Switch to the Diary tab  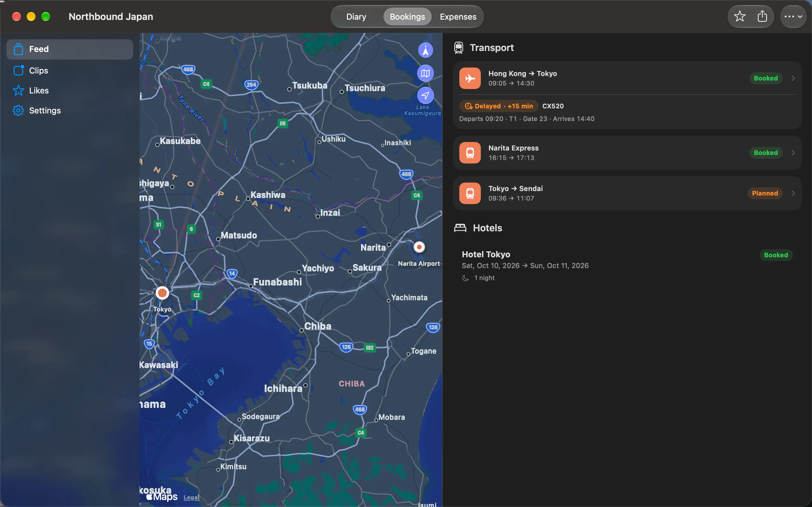(x=356, y=16)
